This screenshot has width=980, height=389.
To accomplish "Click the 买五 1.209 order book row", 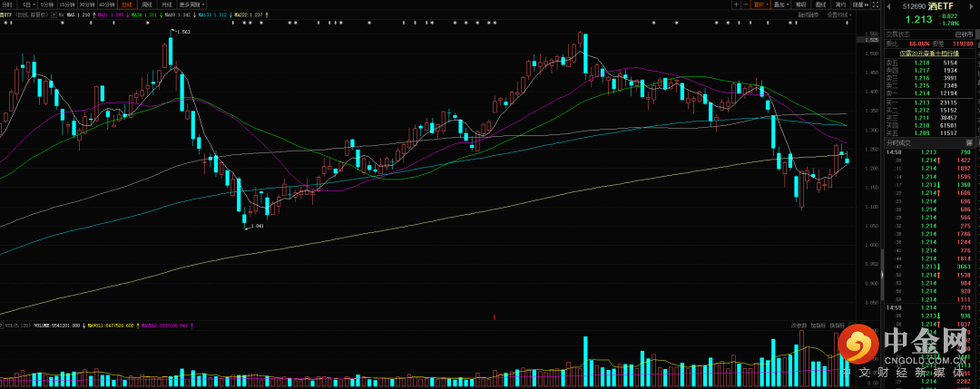I will point(931,133).
